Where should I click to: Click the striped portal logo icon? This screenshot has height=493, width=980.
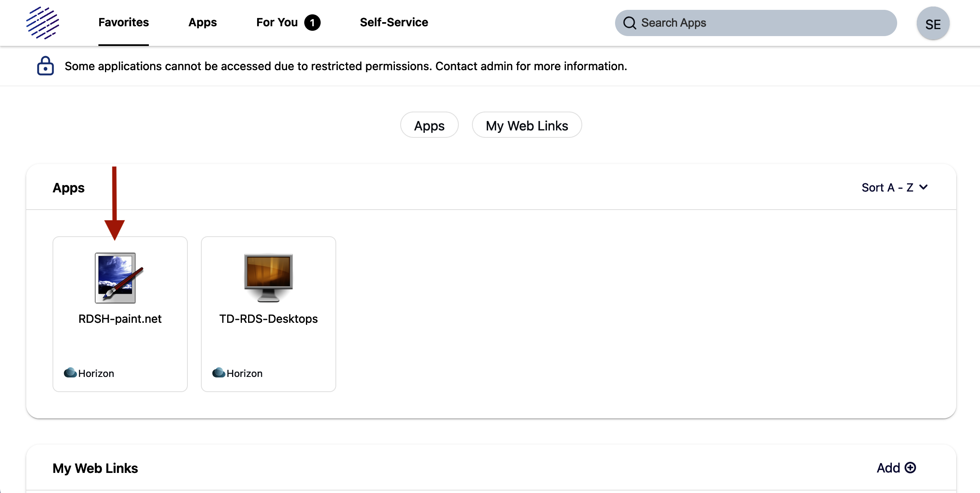[43, 23]
